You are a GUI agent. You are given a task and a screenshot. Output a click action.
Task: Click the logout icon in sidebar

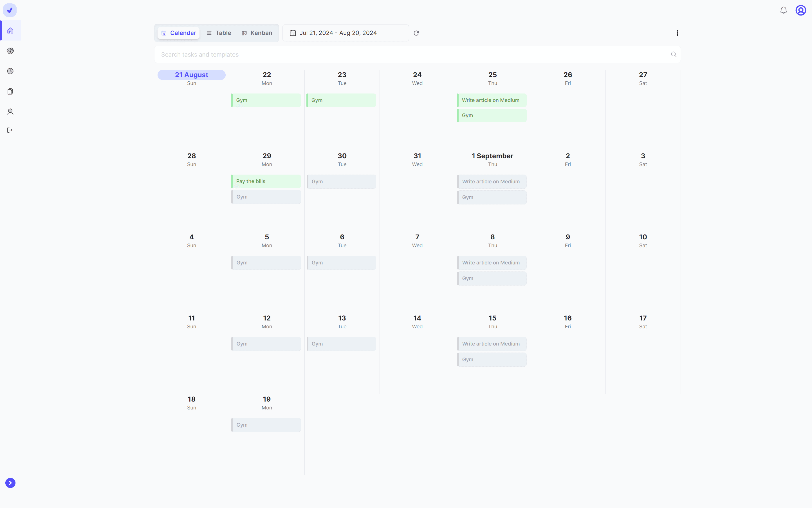point(10,130)
